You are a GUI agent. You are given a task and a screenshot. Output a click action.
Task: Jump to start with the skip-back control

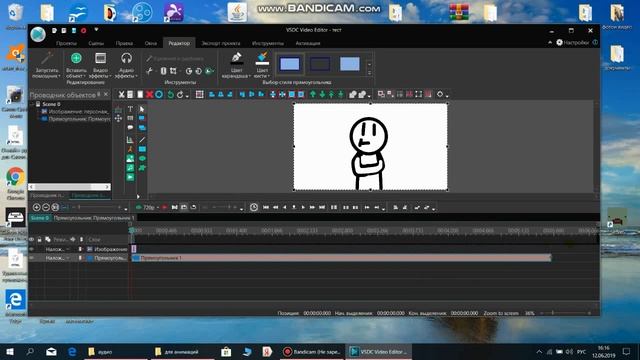click(x=266, y=207)
